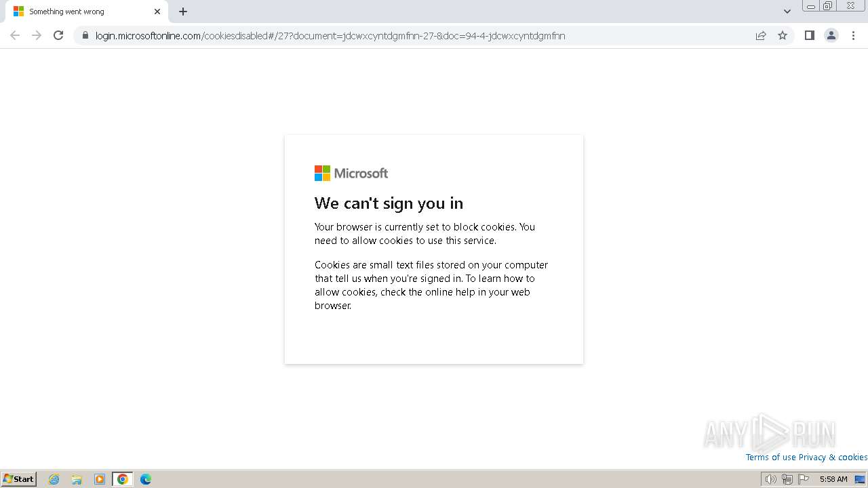Bookmark this page with the star icon
Image resolution: width=868 pixels, height=488 pixels.
click(783, 35)
